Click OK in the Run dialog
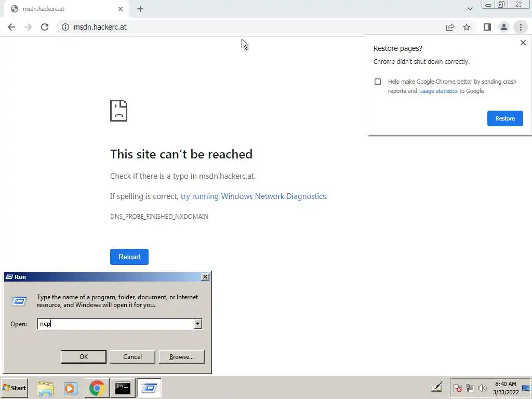 (x=84, y=356)
